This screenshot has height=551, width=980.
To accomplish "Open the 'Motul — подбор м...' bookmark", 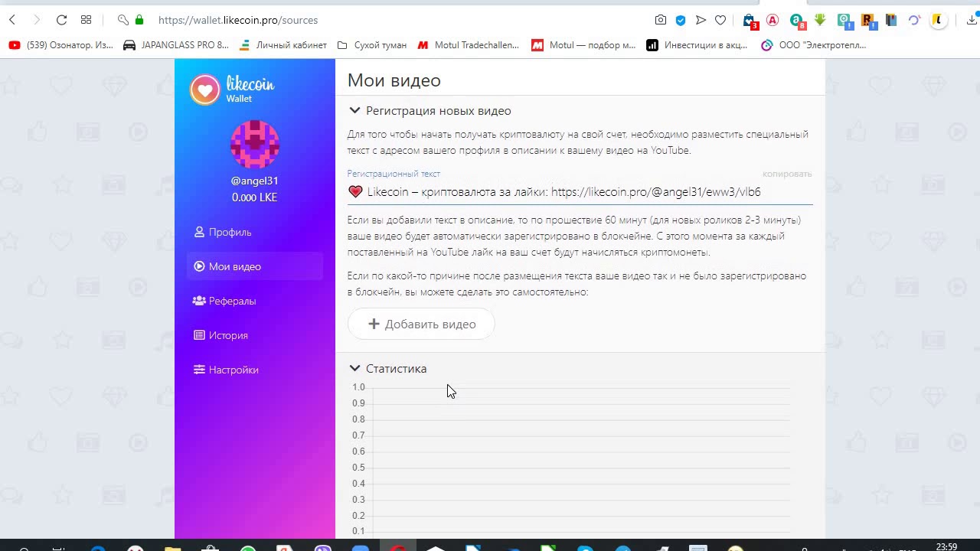I will (583, 45).
